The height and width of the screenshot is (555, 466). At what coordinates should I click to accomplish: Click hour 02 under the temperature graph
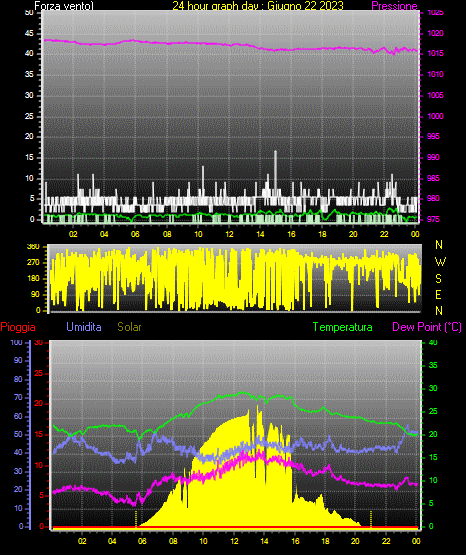pos(82,541)
